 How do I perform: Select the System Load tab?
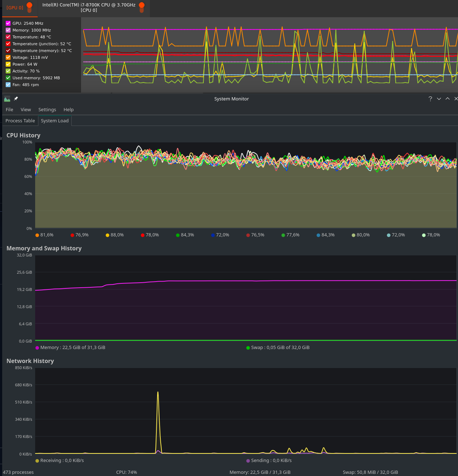(55, 121)
